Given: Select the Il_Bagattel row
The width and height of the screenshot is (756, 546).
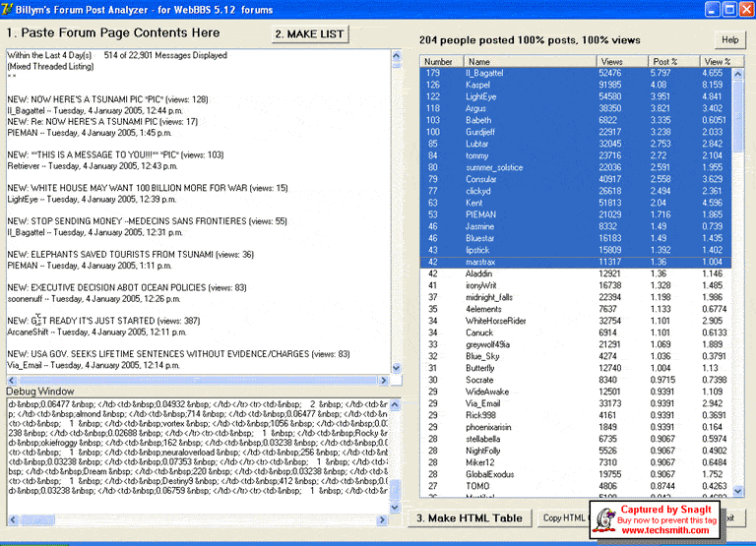Looking at the screenshot, I should tap(576, 73).
